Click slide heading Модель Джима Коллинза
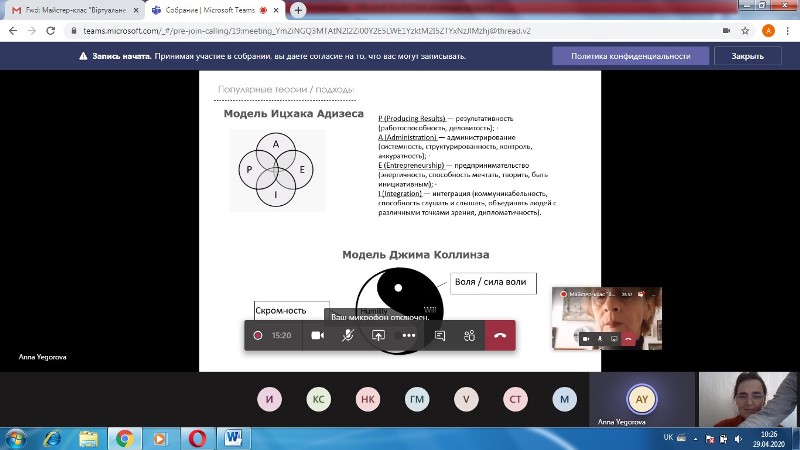 (x=416, y=255)
